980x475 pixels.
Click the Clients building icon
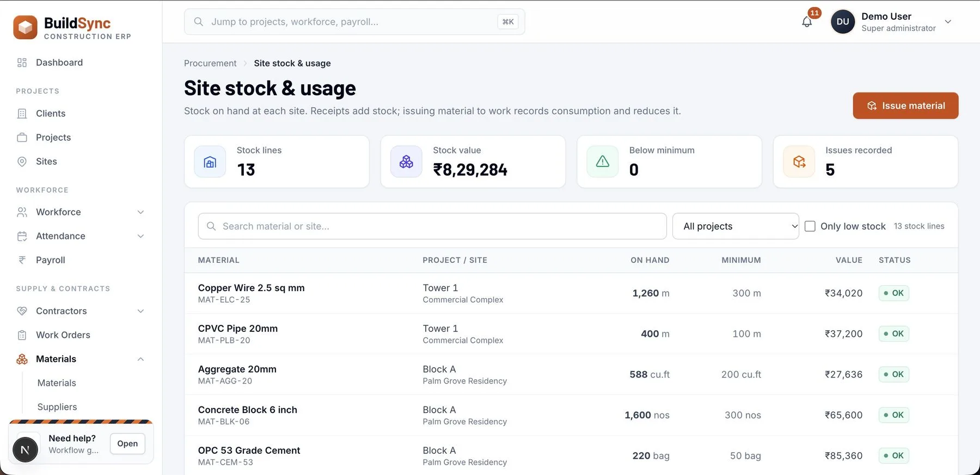22,113
